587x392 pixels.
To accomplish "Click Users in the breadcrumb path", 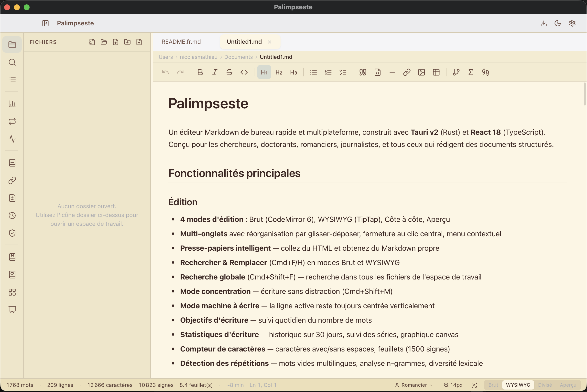I will [x=165, y=57].
